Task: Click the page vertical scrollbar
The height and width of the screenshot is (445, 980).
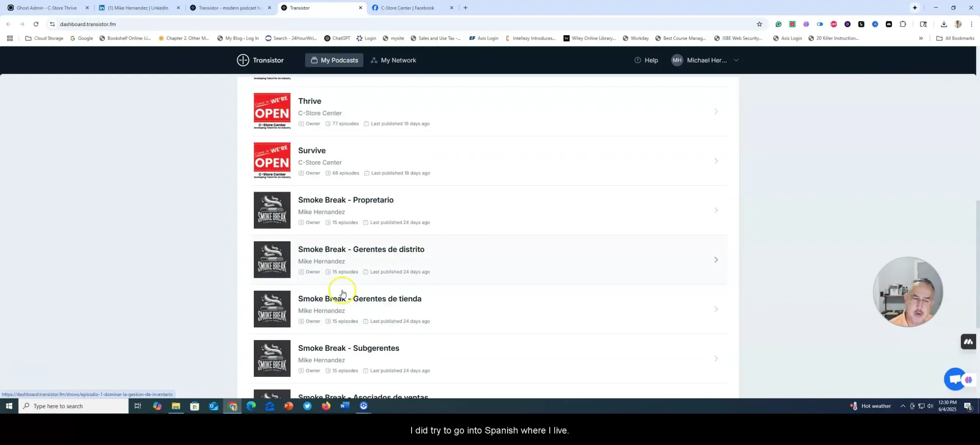Action: (x=977, y=265)
